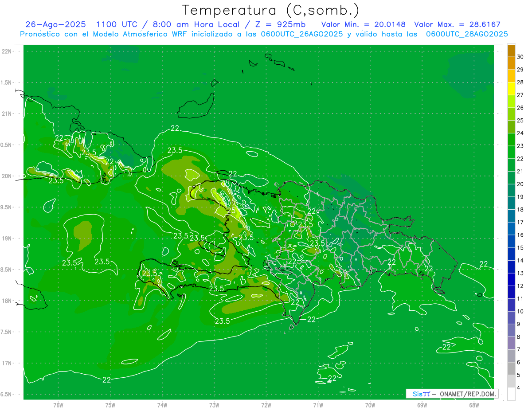
Task: Click the '25' contour label over northern Haiti
Action: click(x=231, y=211)
